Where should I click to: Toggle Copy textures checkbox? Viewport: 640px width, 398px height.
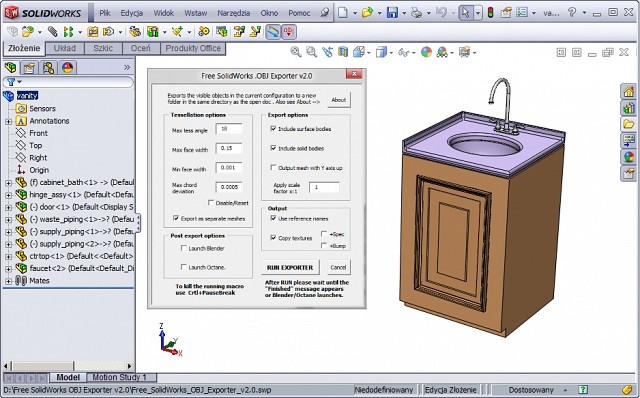(273, 238)
